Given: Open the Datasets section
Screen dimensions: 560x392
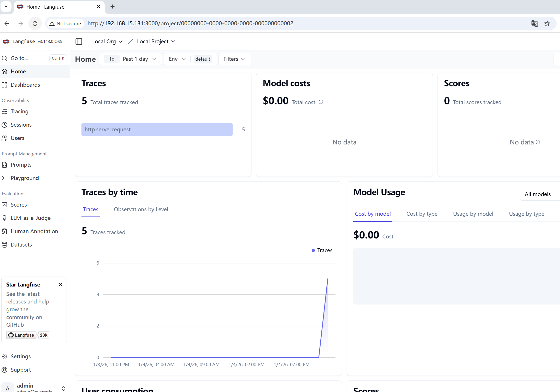Looking at the screenshot, I should pos(21,245).
